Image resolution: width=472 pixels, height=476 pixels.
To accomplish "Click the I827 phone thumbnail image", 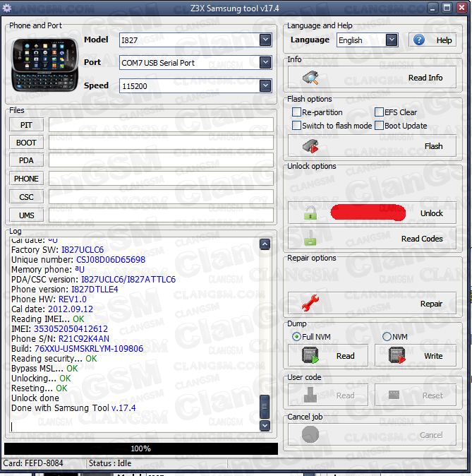I will click(44, 65).
